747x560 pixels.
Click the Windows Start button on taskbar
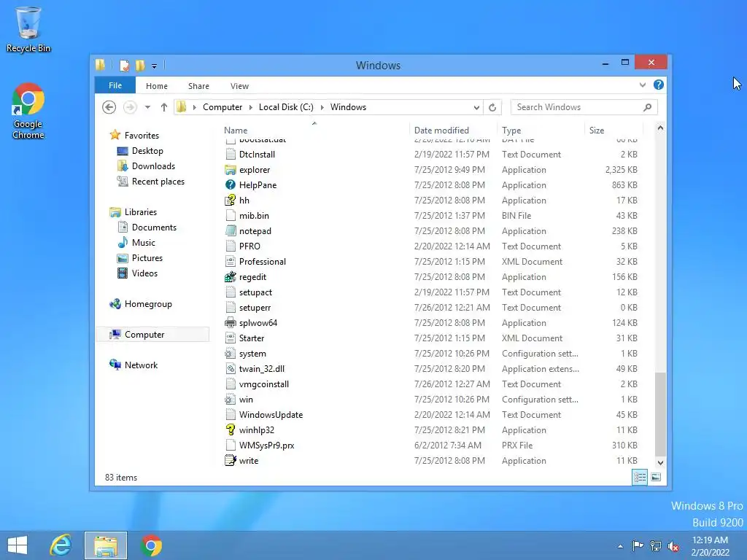(x=18, y=545)
